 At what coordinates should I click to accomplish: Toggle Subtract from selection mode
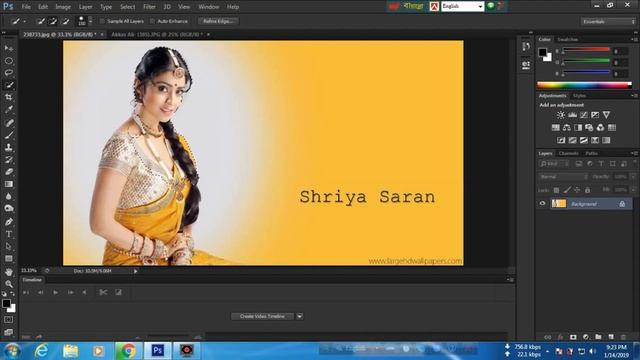tap(65, 21)
